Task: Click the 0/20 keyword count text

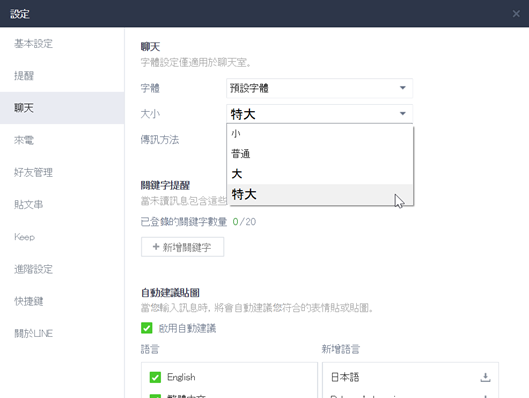Action: [244, 222]
